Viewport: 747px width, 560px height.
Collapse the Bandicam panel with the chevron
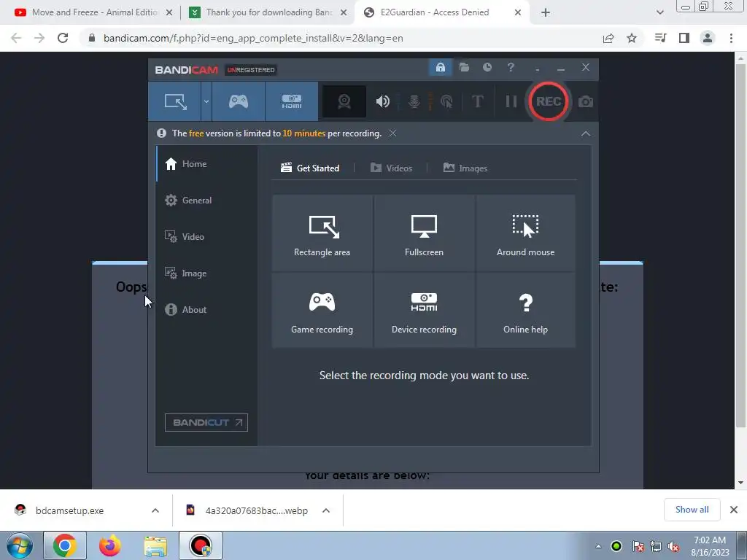coord(586,134)
